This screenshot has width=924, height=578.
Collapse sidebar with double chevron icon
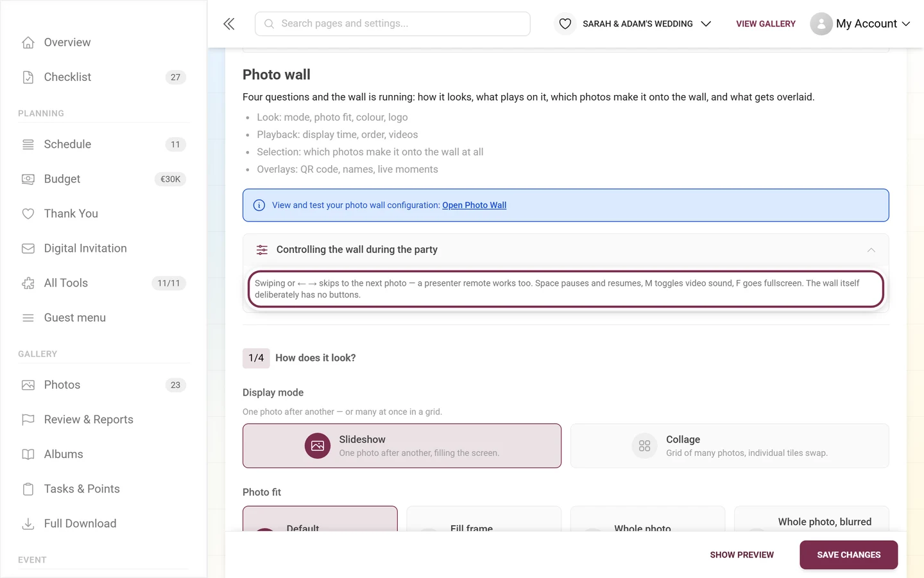pos(229,24)
